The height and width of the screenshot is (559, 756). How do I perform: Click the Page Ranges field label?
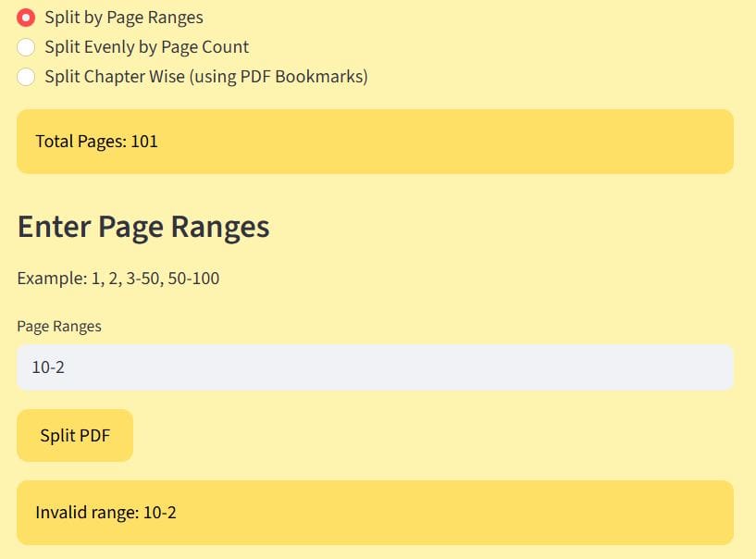coord(59,326)
